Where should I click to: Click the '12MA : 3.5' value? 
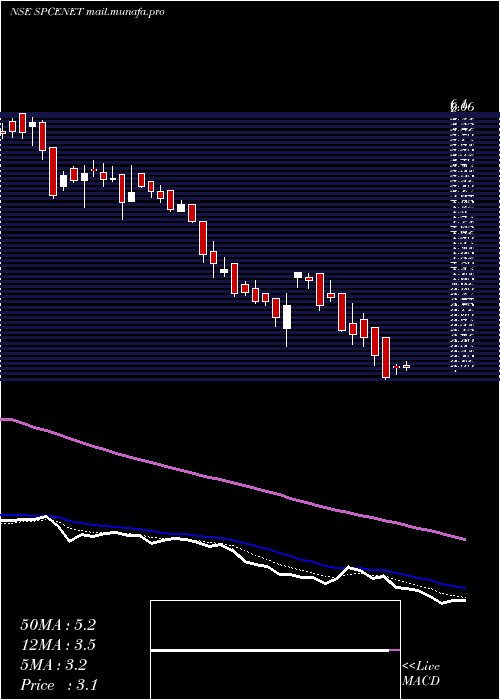tap(58, 645)
